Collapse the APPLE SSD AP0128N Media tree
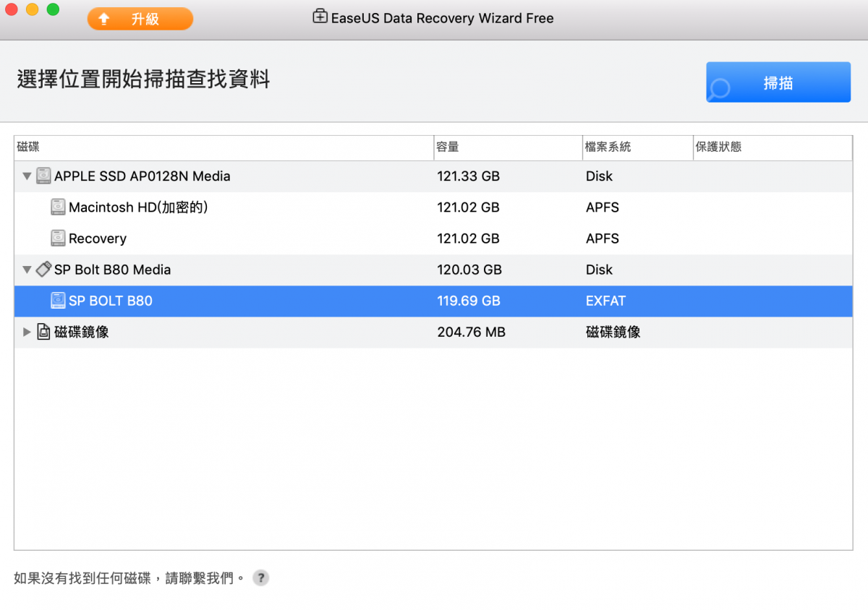 click(x=27, y=176)
